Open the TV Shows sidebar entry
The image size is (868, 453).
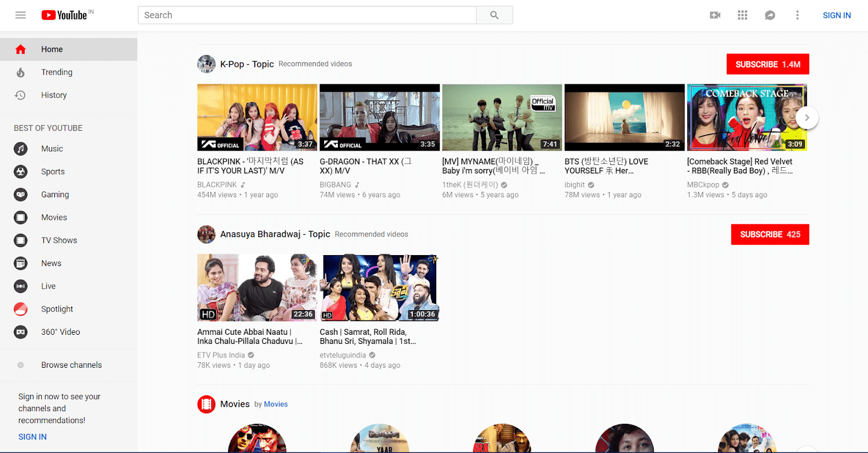click(x=69, y=240)
